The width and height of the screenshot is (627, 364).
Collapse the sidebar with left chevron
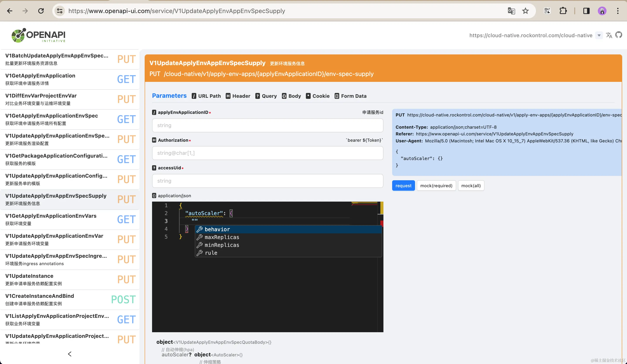point(70,354)
